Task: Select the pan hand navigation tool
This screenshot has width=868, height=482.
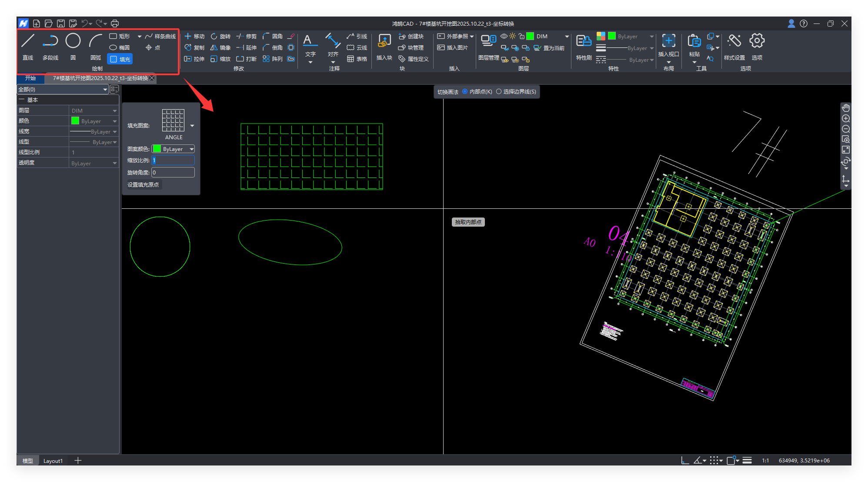Action: pyautogui.click(x=846, y=108)
